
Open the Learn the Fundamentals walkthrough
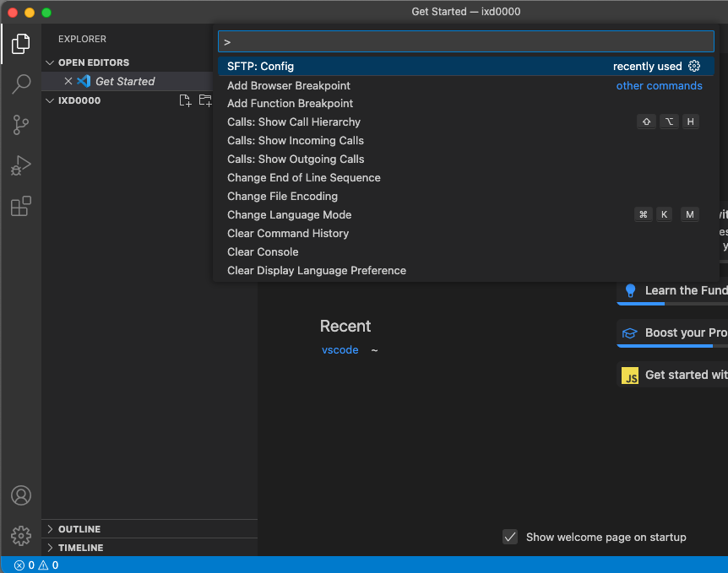[x=672, y=291]
